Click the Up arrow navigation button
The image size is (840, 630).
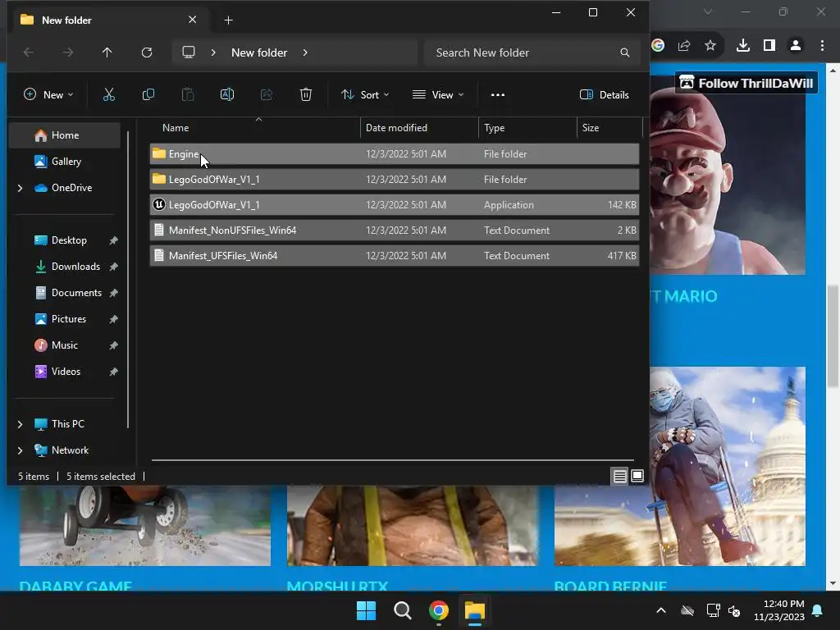click(x=107, y=52)
